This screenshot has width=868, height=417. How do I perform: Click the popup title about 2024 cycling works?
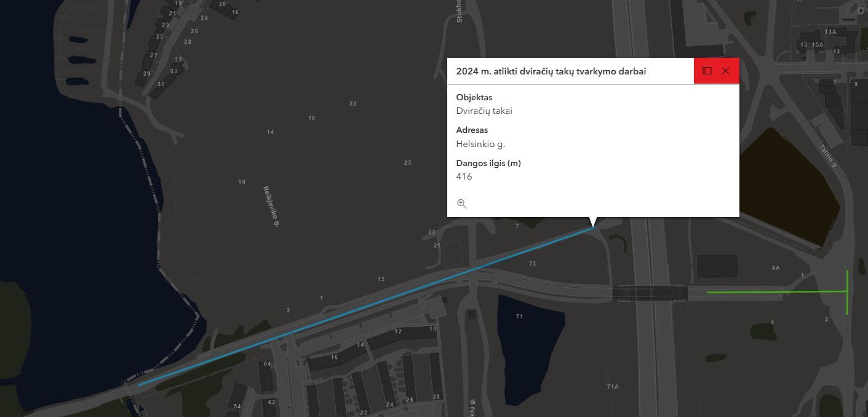pos(551,71)
